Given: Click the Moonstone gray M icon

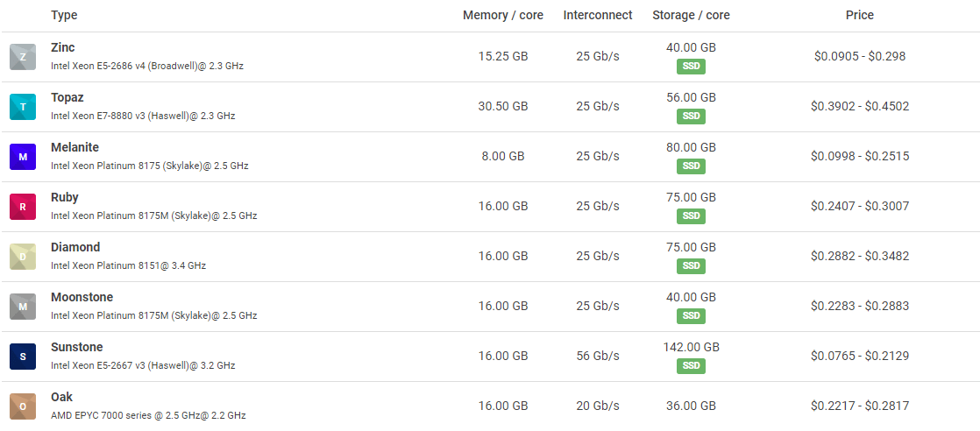Looking at the screenshot, I should [23, 307].
